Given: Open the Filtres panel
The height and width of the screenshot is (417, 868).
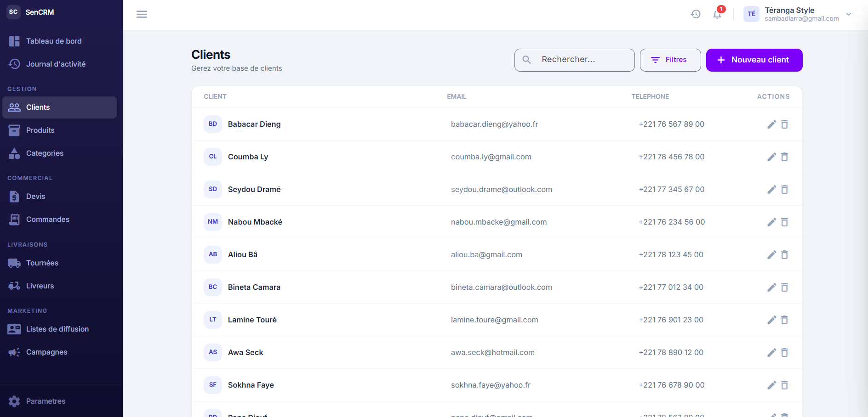Looking at the screenshot, I should click(x=670, y=60).
